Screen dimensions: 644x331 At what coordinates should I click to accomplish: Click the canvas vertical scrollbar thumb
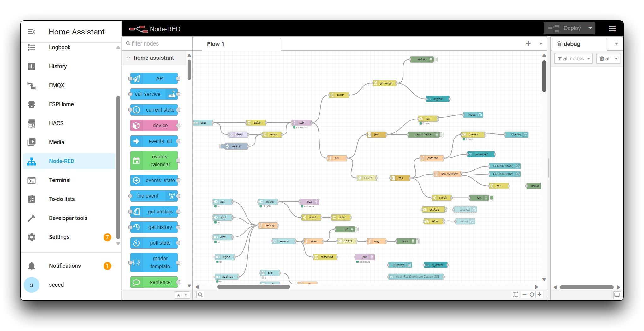coord(544,76)
